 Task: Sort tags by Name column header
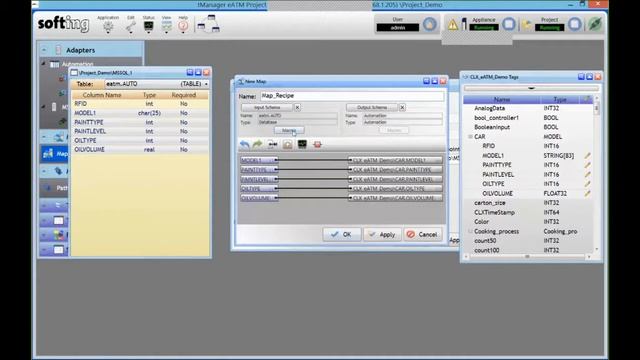[502, 99]
